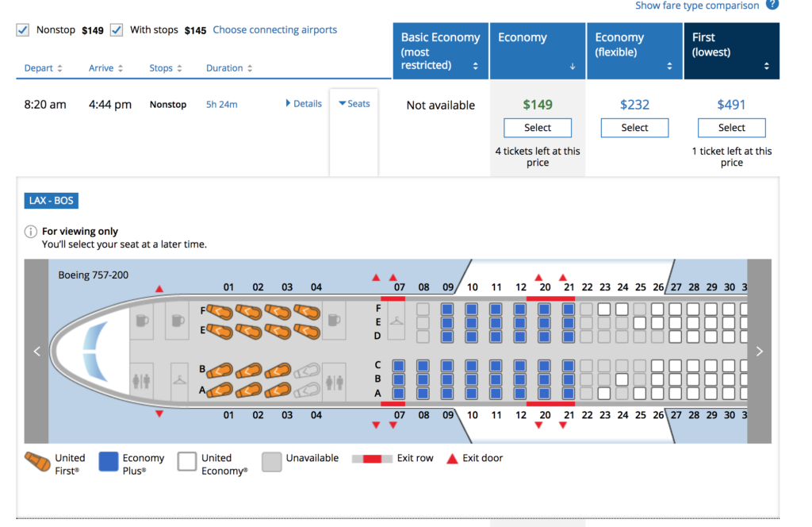Screen dimensions: 812x527
Task: Select the $491 First fare
Action: (x=731, y=128)
